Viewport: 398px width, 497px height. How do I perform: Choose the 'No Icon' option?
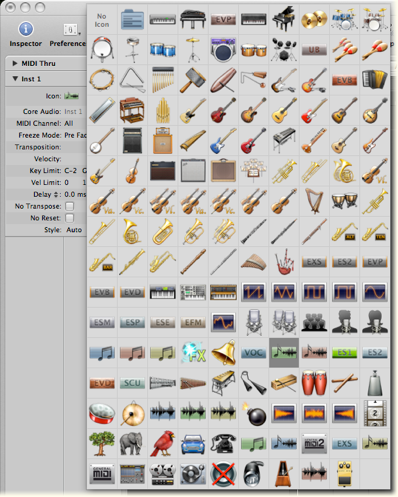102,20
